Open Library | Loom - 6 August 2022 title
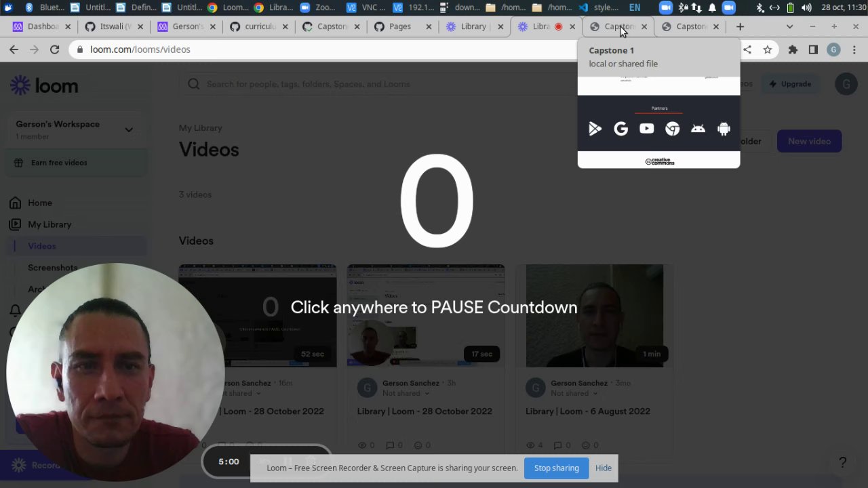Viewport: 868px width, 488px height. click(588, 411)
